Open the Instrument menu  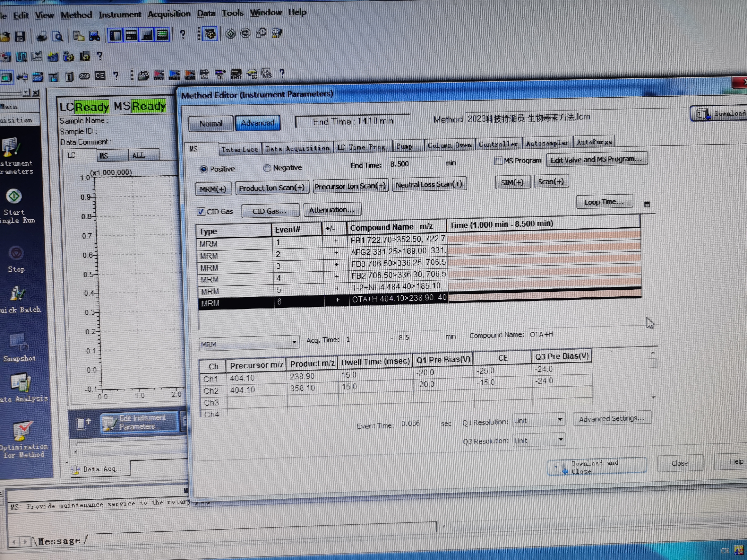coord(120,15)
